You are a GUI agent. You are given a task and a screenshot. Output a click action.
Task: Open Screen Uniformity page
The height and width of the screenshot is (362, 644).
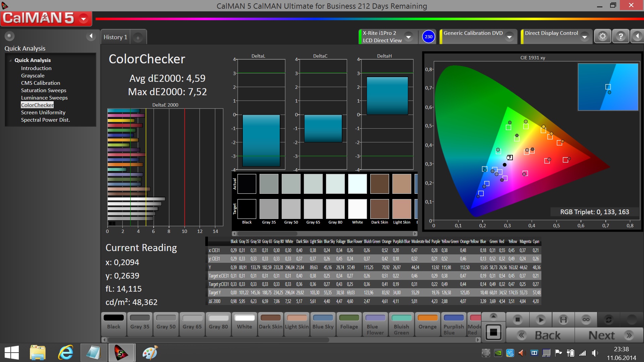coord(43,112)
